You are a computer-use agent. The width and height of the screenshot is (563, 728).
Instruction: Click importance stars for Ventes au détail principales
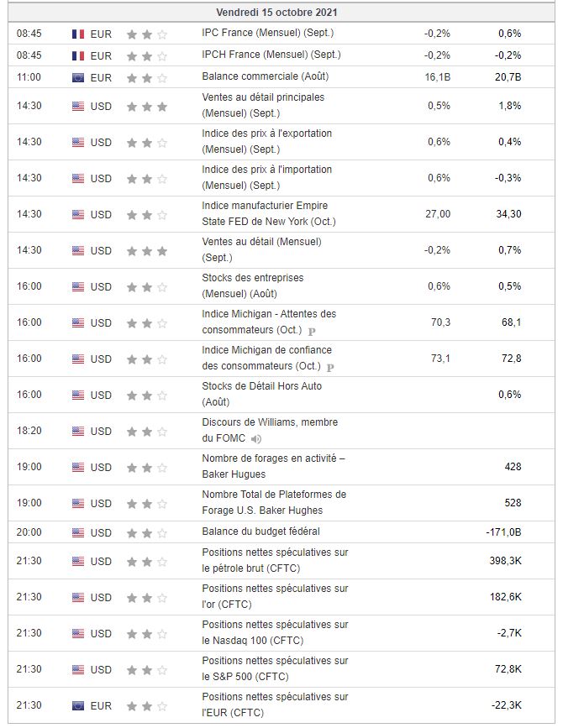click(x=146, y=107)
